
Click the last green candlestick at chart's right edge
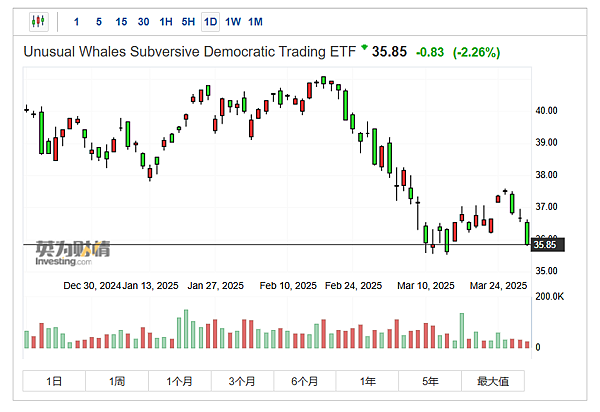[x=527, y=233]
